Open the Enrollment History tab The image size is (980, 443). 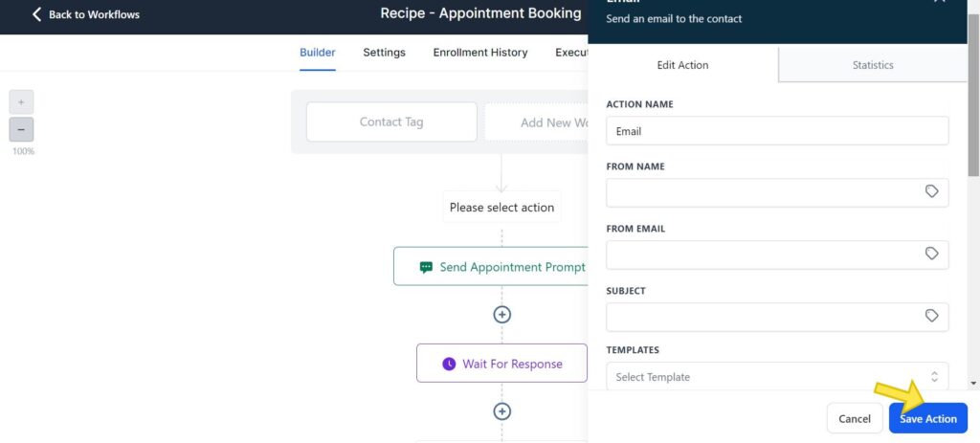(x=479, y=53)
